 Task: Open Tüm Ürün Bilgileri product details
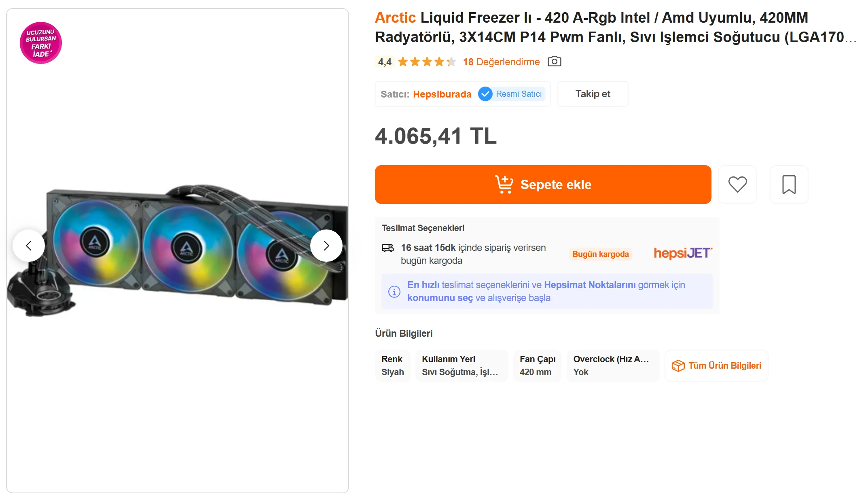click(716, 366)
